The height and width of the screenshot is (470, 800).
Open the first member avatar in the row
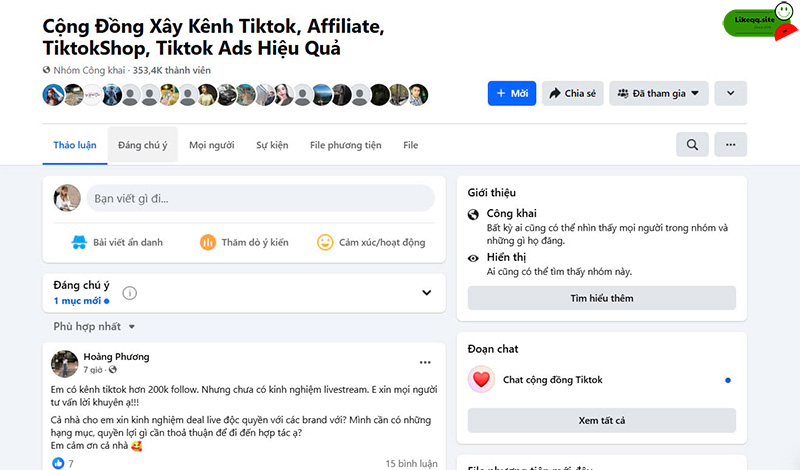click(x=53, y=95)
